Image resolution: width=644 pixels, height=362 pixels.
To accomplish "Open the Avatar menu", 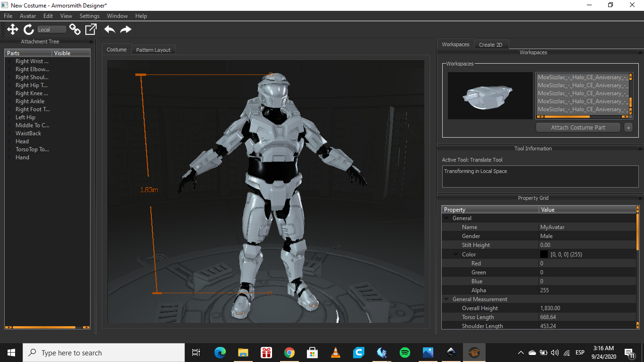I will pyautogui.click(x=28, y=16).
